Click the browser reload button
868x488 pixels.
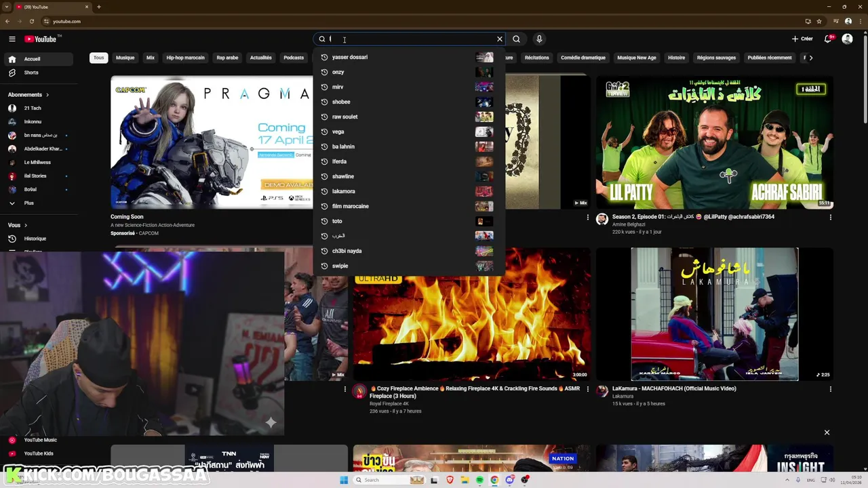(x=33, y=21)
